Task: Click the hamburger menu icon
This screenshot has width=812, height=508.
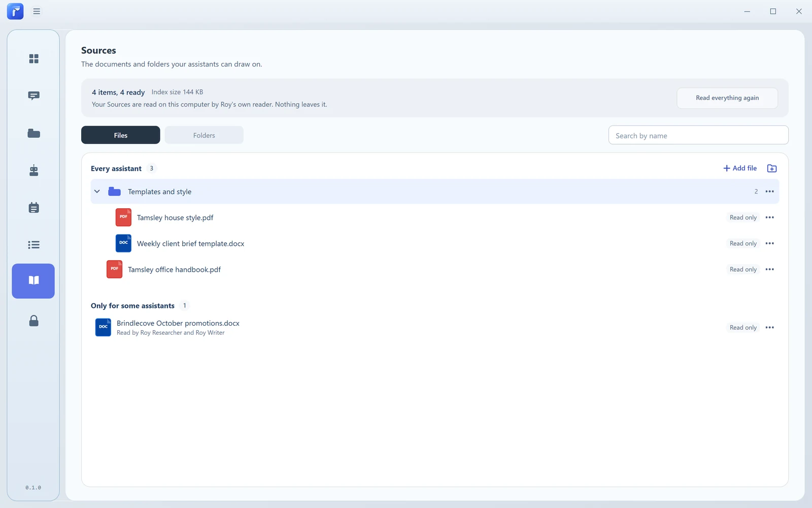Action: pyautogui.click(x=37, y=11)
